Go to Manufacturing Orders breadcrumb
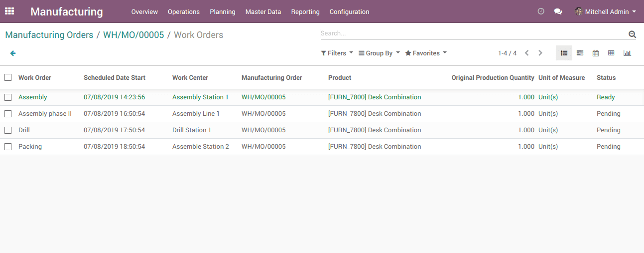This screenshot has height=253, width=644. (49, 35)
